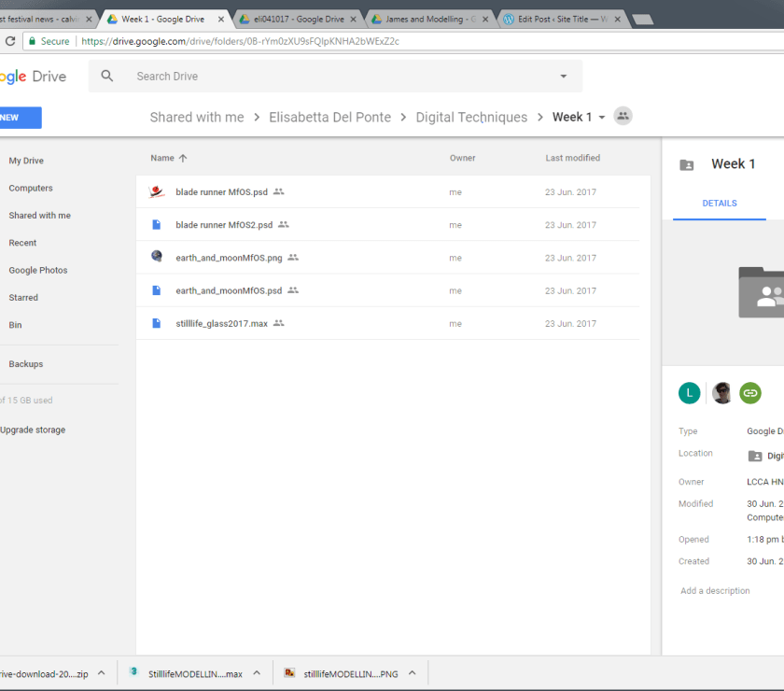
Task: Click the search magnifier icon in Drive
Action: (x=107, y=77)
